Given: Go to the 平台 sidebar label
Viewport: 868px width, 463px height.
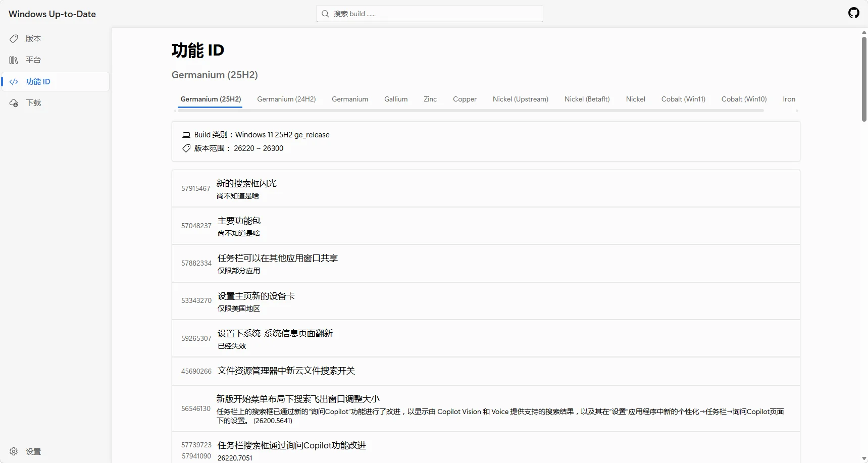Looking at the screenshot, I should (33, 60).
